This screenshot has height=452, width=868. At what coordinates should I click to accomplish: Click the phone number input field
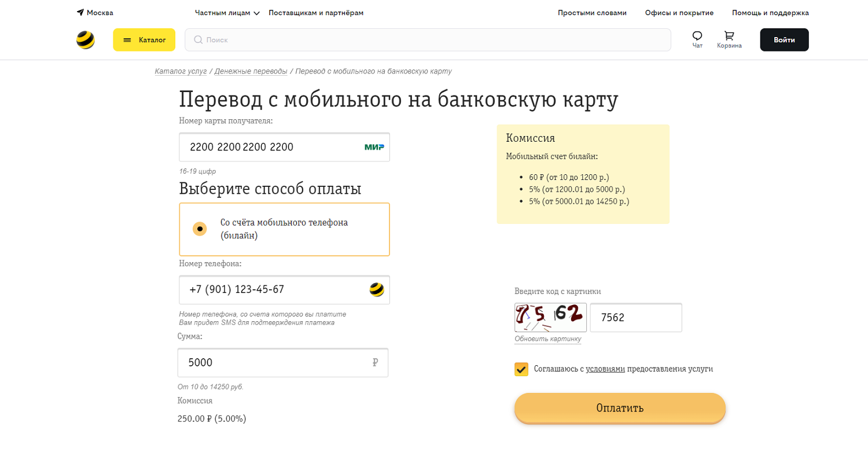coord(284,289)
